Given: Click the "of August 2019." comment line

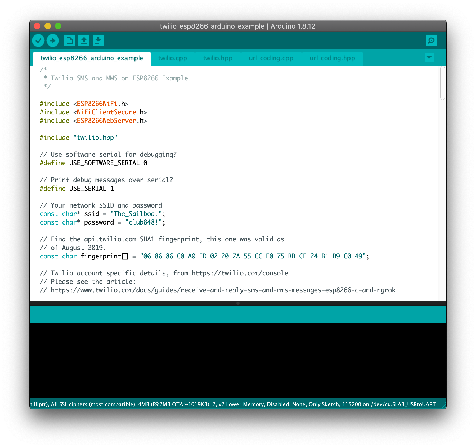Looking at the screenshot, I should click(73, 248).
